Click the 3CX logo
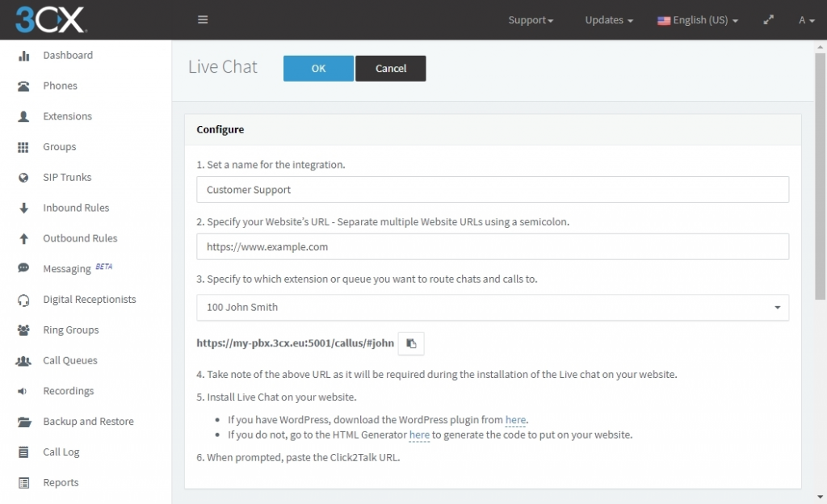 tap(51, 20)
